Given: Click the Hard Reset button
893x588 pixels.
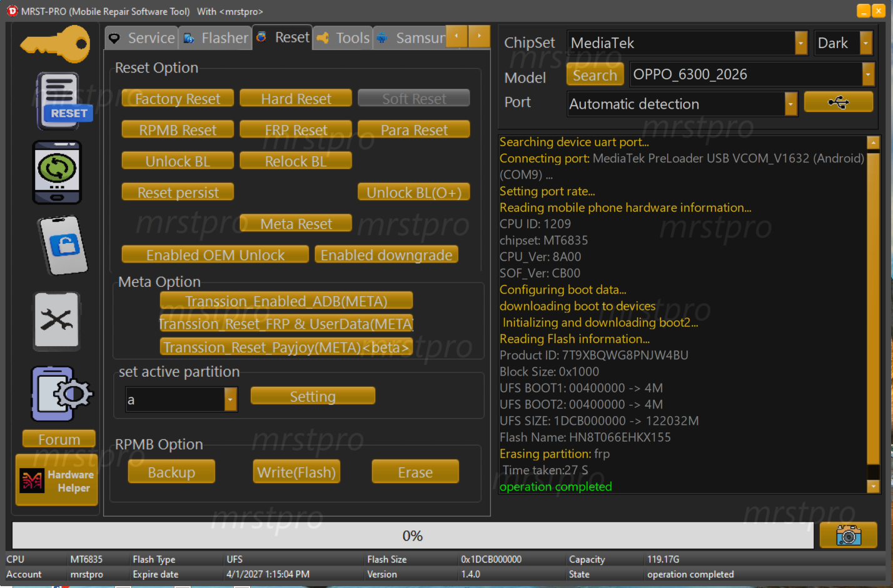Looking at the screenshot, I should click(x=296, y=99).
